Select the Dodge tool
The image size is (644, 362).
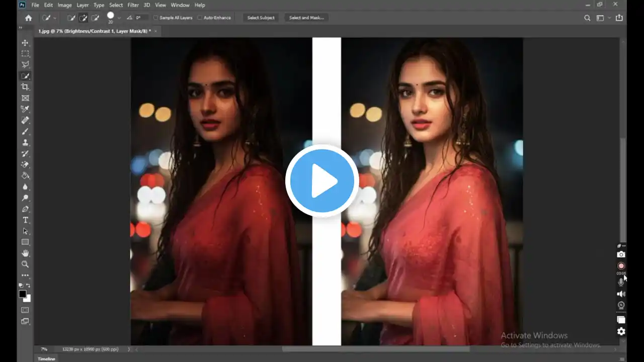[x=25, y=198]
